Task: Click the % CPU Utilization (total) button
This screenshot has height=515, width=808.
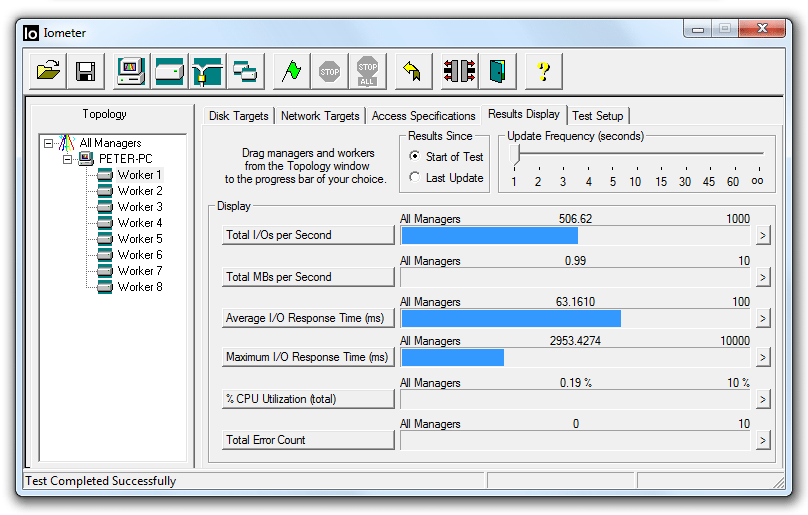Action: (x=308, y=399)
